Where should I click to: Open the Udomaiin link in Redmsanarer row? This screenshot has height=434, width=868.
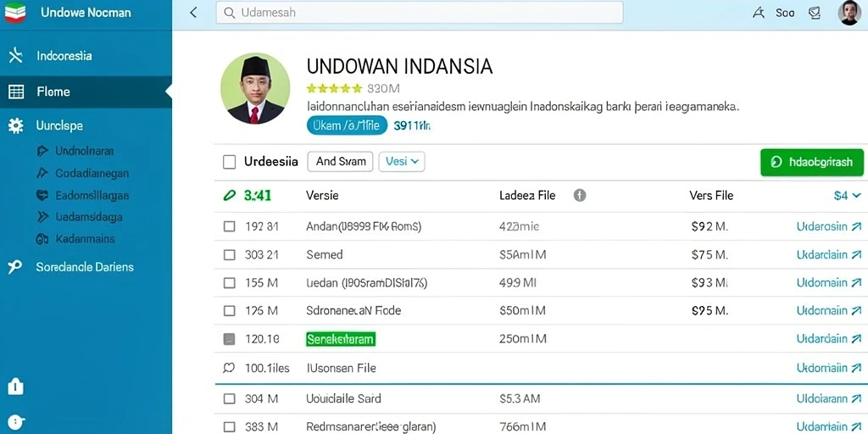pos(829,427)
